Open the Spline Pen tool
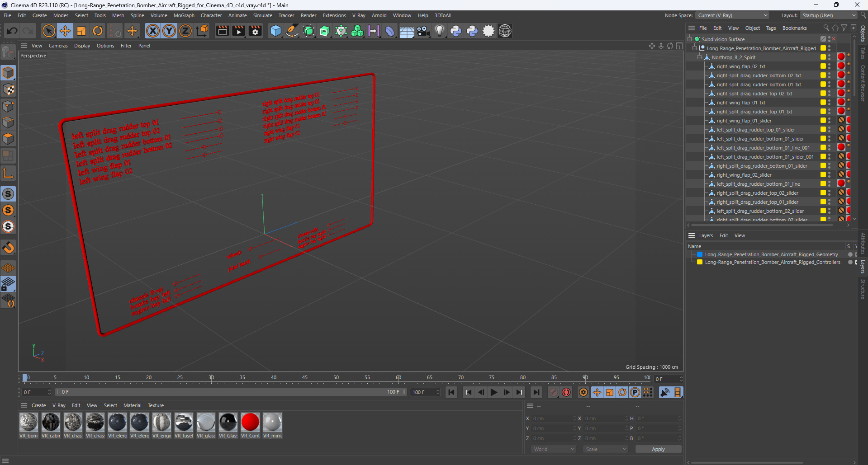 292,31
